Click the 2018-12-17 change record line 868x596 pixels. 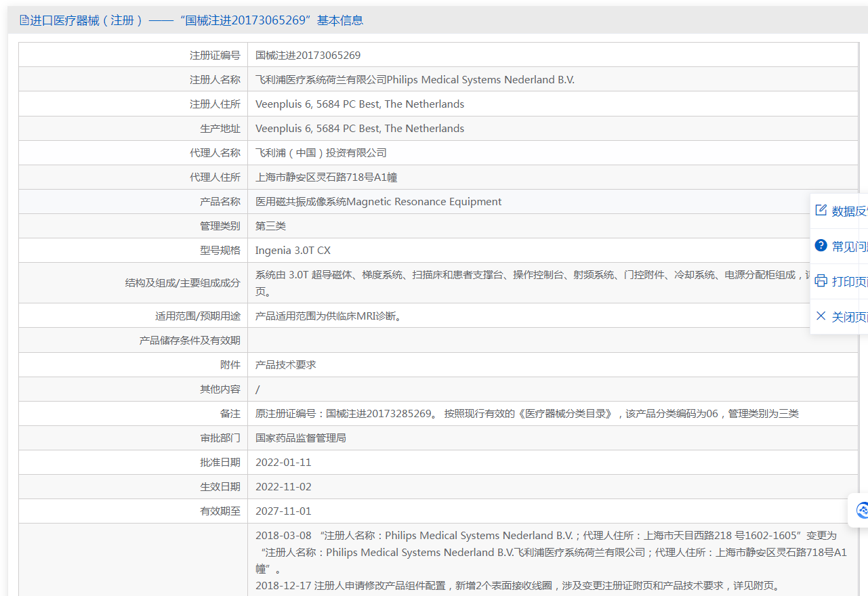pos(517,586)
